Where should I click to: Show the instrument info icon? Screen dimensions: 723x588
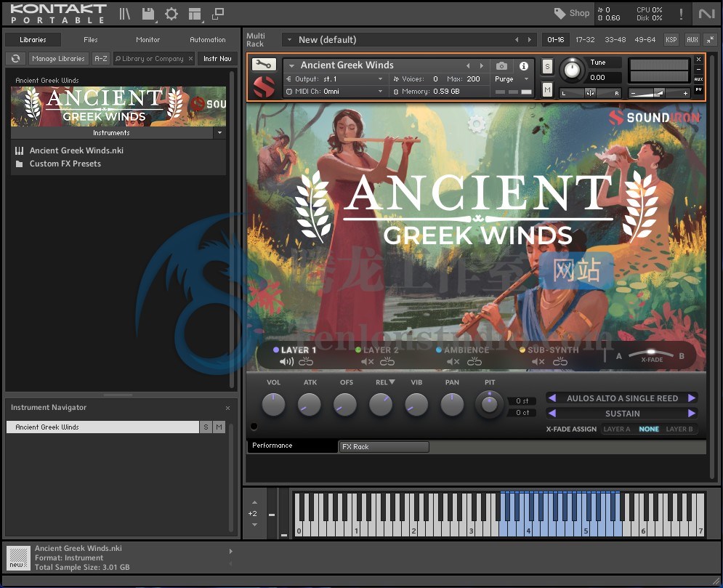[x=524, y=66]
